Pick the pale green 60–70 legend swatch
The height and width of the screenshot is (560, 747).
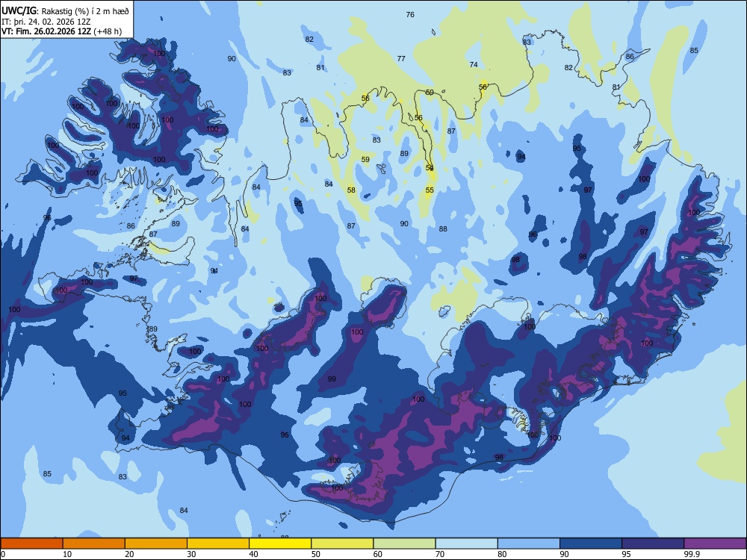pyautogui.click(x=404, y=544)
